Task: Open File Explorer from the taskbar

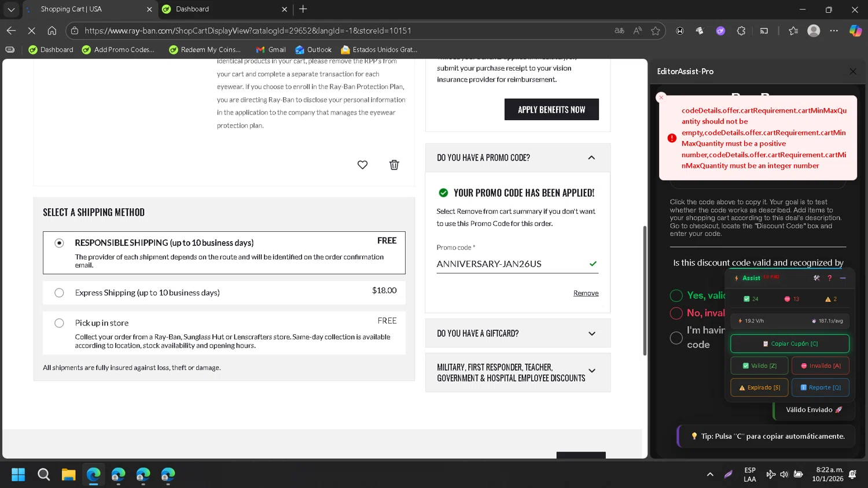Action: click(x=68, y=475)
